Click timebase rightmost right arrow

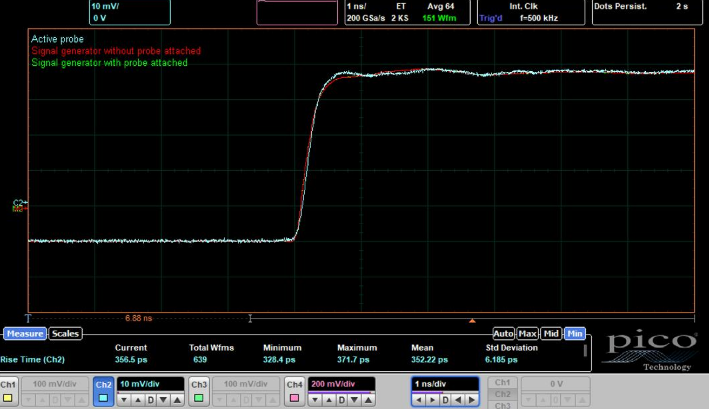pyautogui.click(x=471, y=400)
